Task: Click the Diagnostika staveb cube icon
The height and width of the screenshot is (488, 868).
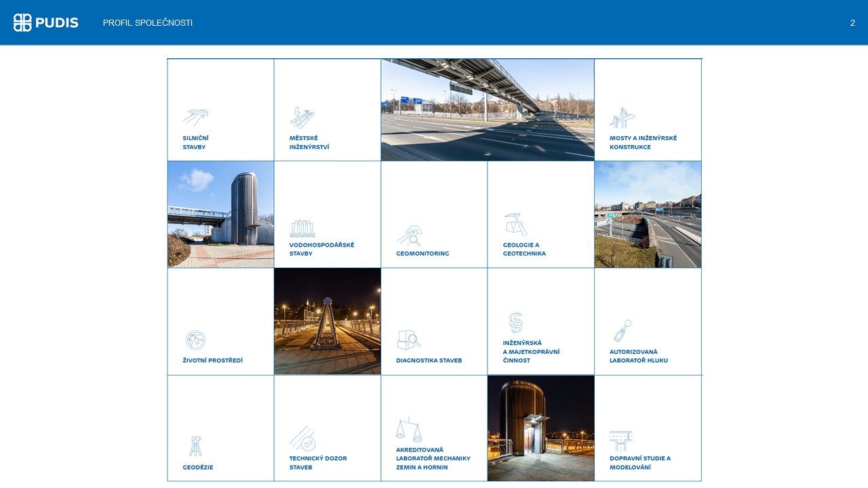Action: [x=408, y=340]
